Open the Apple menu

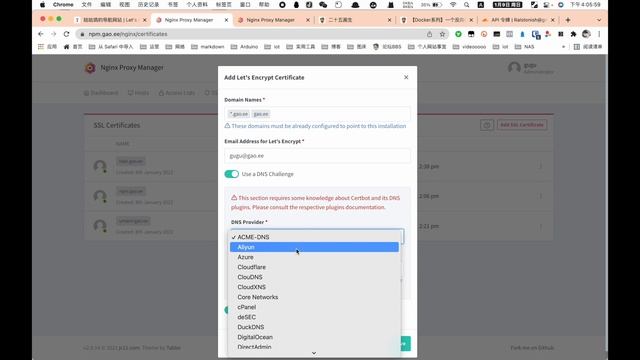(42, 5)
